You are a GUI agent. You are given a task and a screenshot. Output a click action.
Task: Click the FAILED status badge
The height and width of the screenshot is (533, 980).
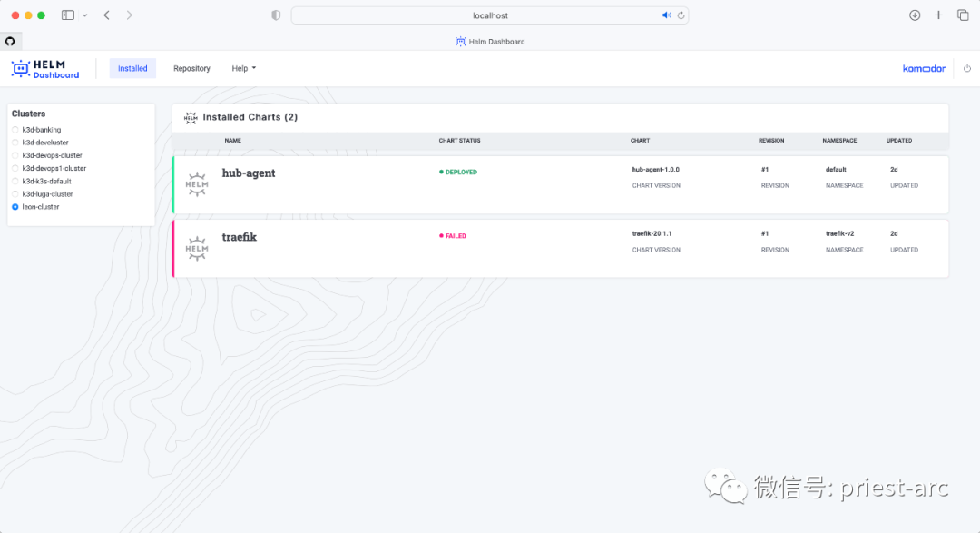[x=453, y=236]
